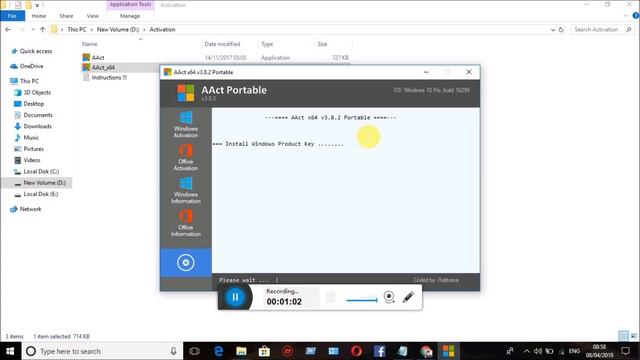Open Pictures in navigation pane

click(x=33, y=149)
